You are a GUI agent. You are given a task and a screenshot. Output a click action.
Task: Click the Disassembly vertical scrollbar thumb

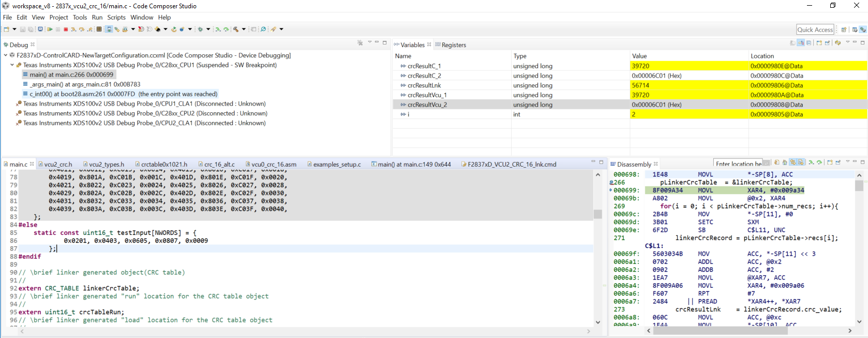tap(859, 185)
